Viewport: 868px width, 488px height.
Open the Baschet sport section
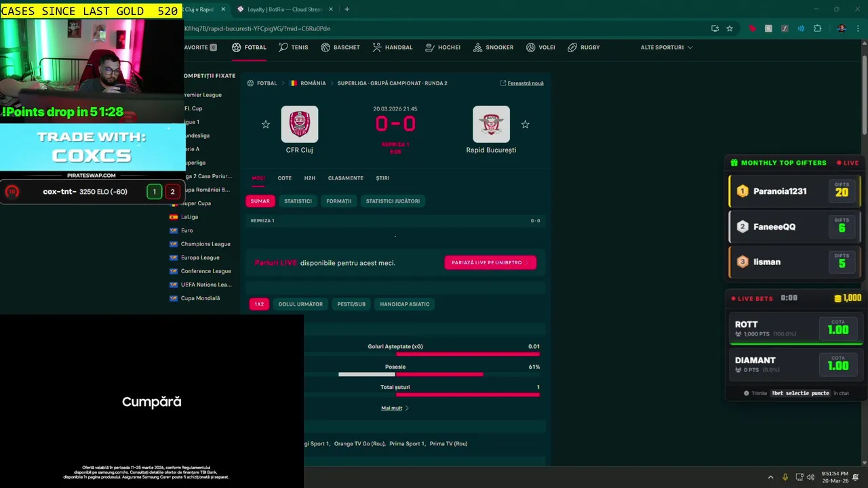coord(340,47)
